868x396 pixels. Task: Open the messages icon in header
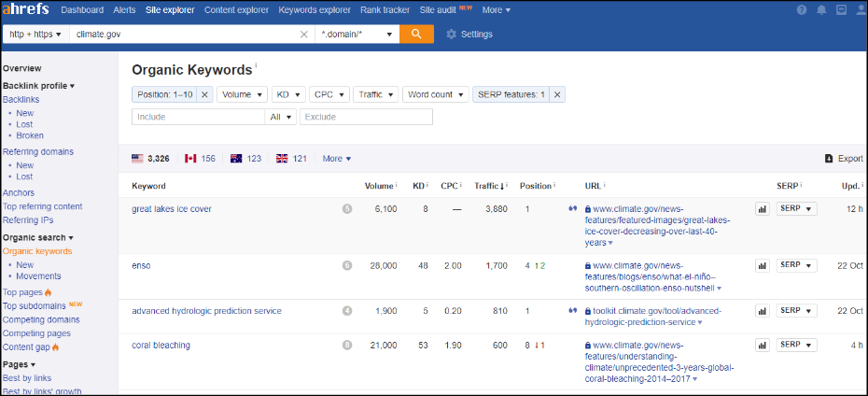(x=842, y=10)
